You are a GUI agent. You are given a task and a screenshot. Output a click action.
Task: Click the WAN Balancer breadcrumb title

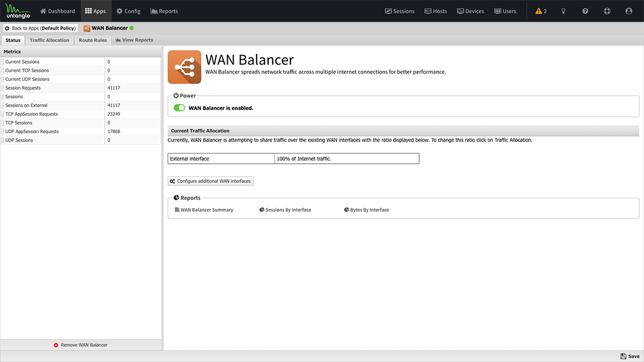click(x=109, y=28)
